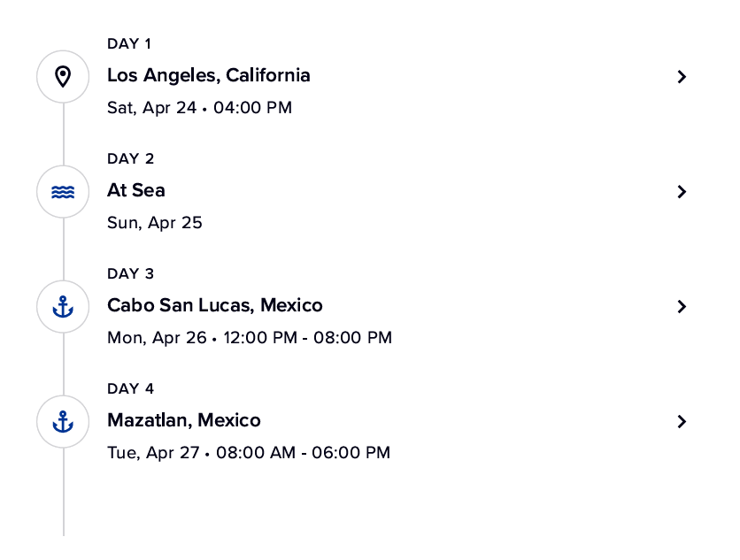Select the DAY 4 label
Screen dimensions: 740x560
[x=130, y=388]
